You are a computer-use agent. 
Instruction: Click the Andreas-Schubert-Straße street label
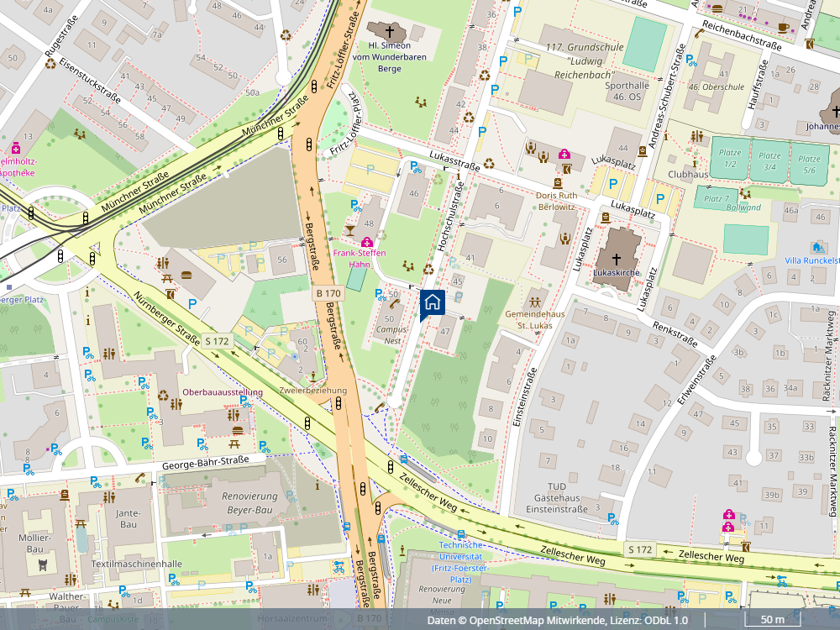[666, 97]
